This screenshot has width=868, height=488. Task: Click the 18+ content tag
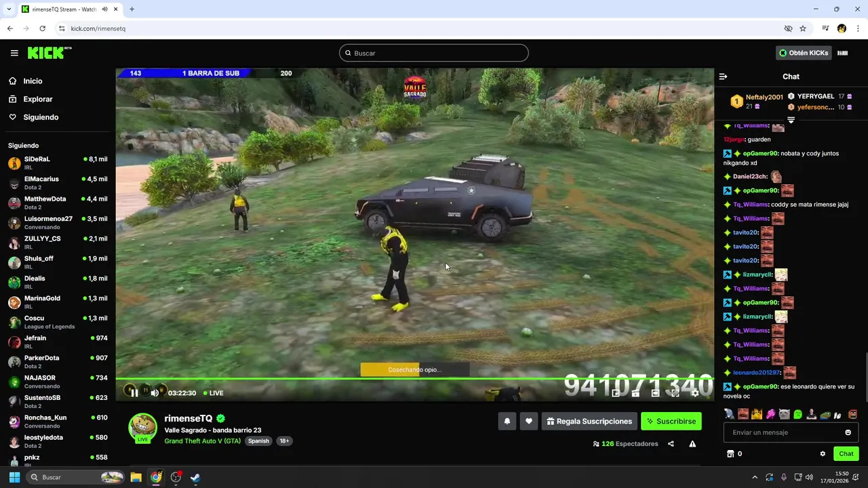pyautogui.click(x=284, y=441)
